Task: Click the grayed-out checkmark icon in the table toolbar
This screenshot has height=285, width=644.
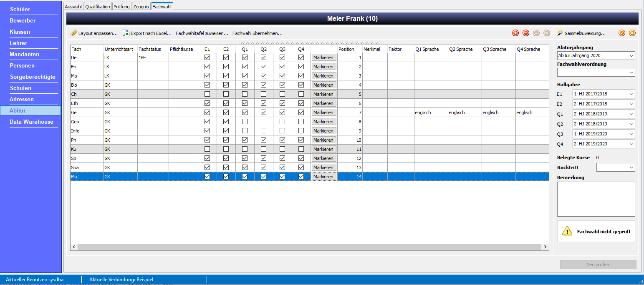Action: tap(537, 33)
